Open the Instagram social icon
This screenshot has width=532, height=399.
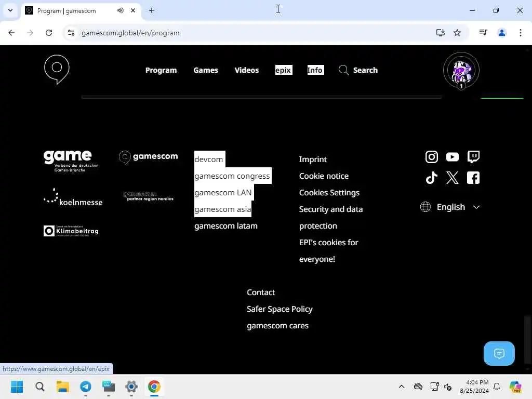point(431,157)
